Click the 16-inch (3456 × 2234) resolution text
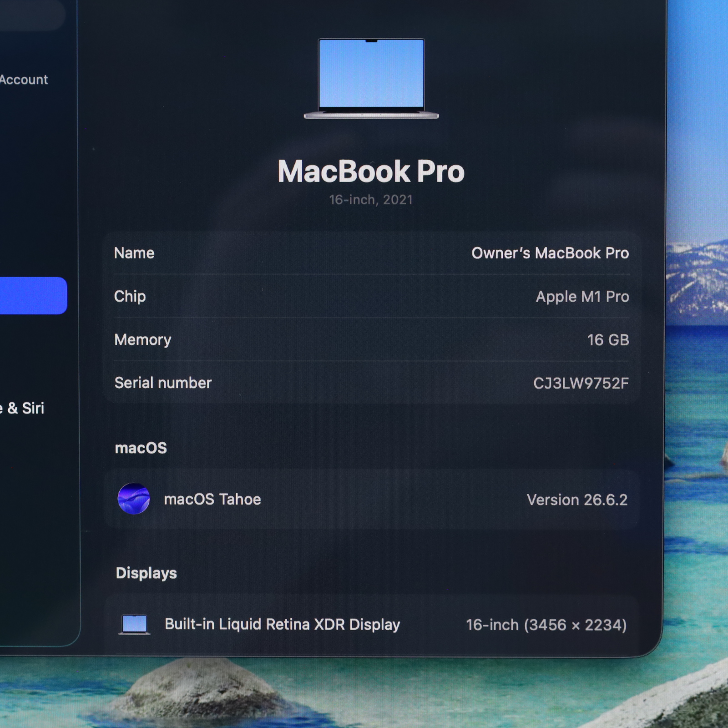The image size is (728, 728). pos(546,625)
